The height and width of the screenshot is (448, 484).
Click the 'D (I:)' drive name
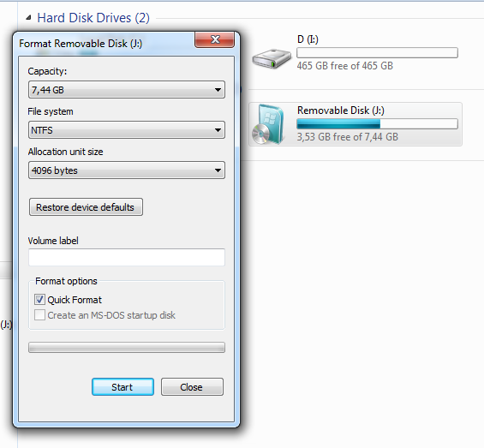[308, 39]
